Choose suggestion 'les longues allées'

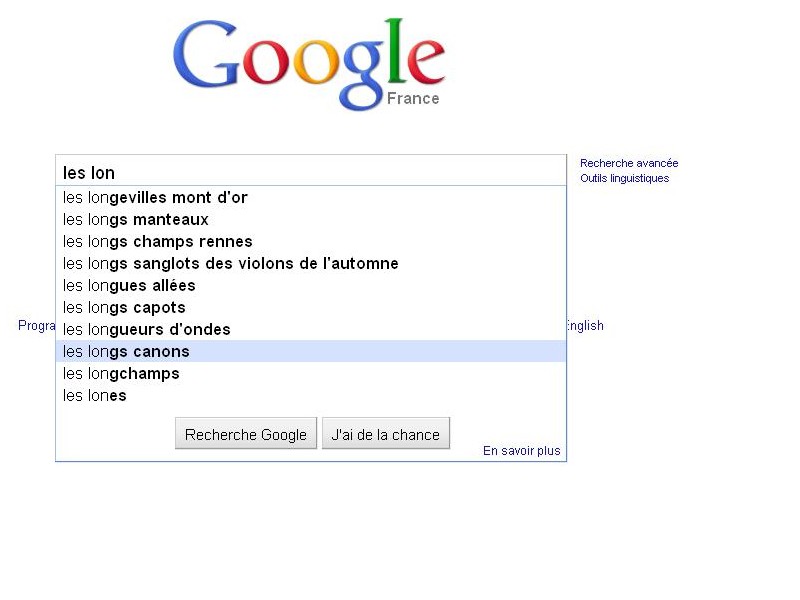tap(311, 285)
